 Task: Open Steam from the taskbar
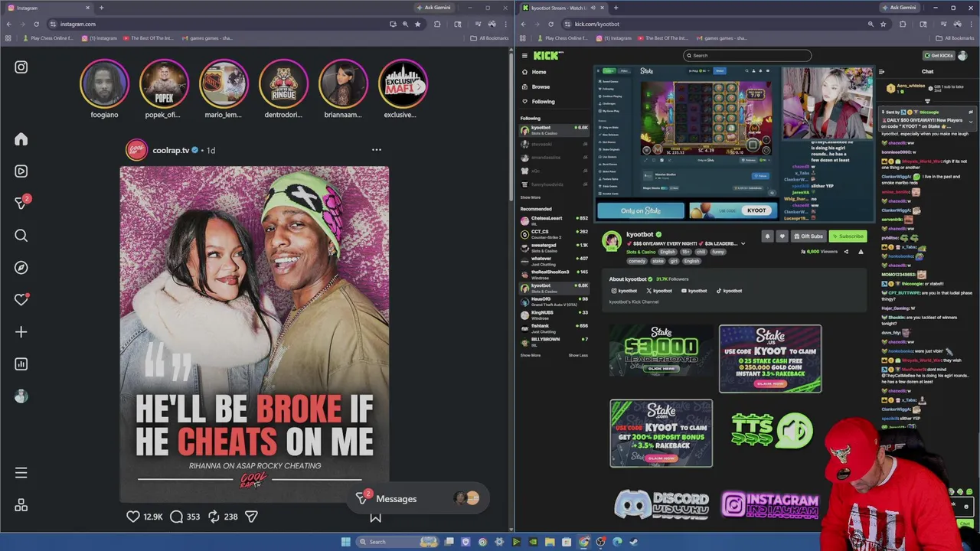[634, 542]
